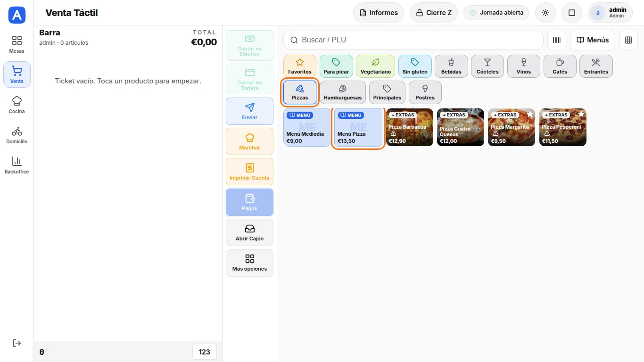Click Abrir Cajón to open drawer
Viewport: 644px width, 362px height.
(249, 232)
